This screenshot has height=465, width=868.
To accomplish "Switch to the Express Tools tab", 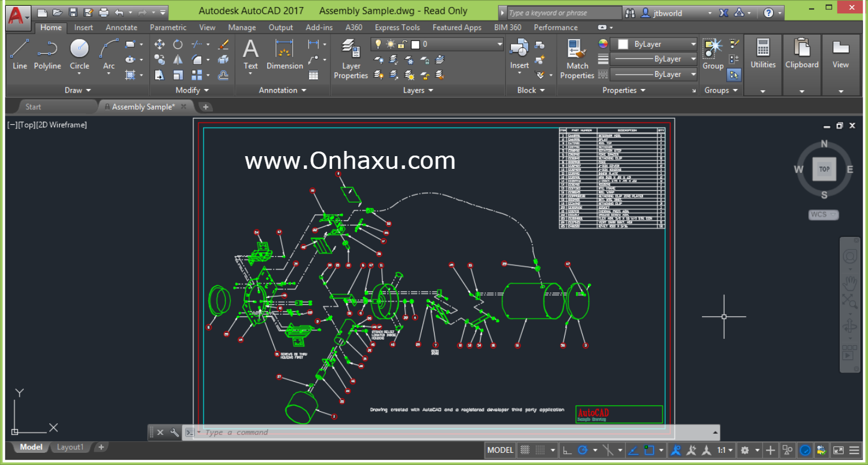I will (x=397, y=27).
